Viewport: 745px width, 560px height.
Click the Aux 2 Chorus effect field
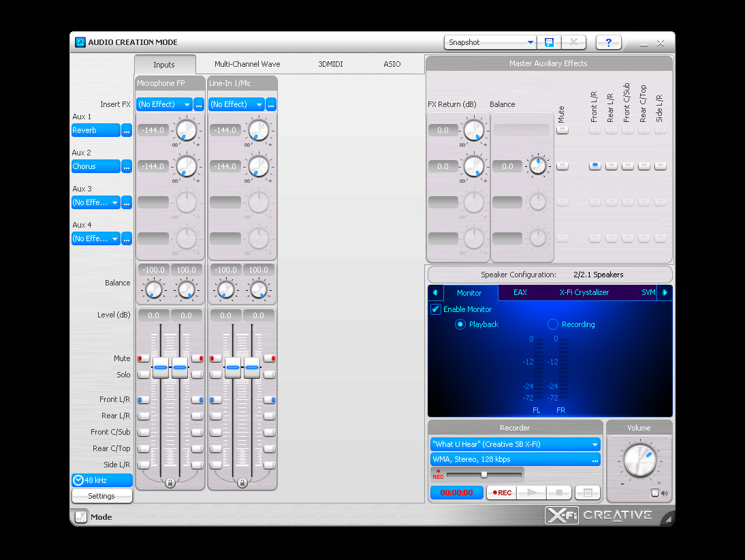[x=95, y=166]
